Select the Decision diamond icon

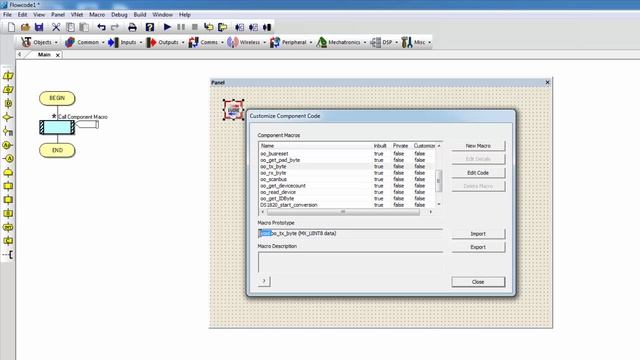(x=8, y=118)
